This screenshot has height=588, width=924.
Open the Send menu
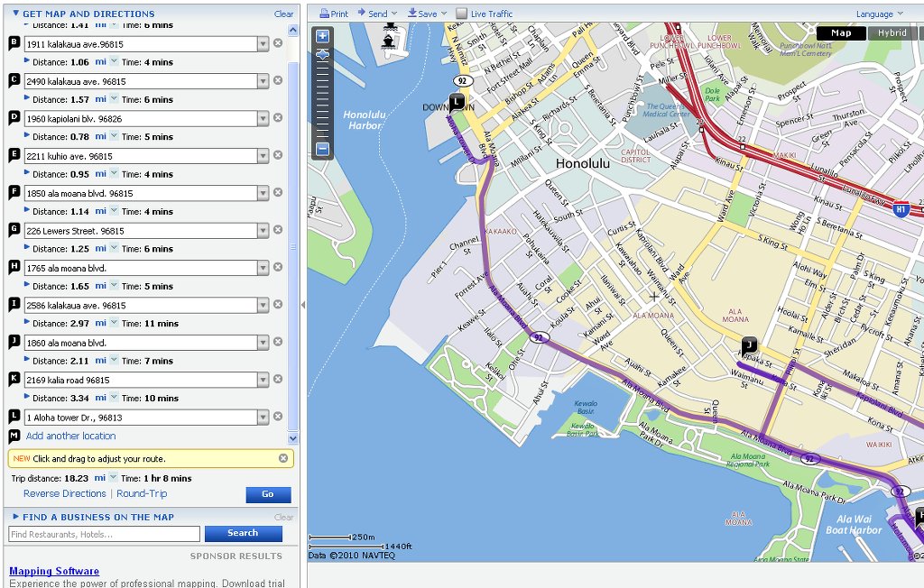pyautogui.click(x=377, y=14)
